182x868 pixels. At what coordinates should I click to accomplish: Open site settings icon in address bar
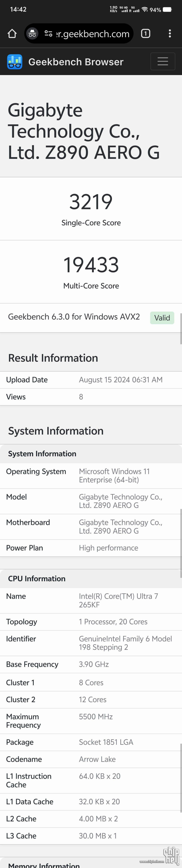(48, 34)
